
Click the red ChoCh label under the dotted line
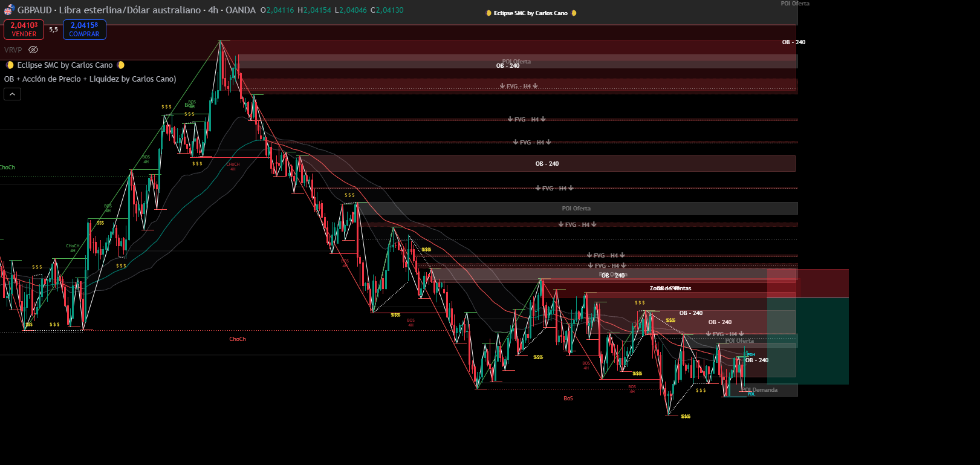pos(238,339)
